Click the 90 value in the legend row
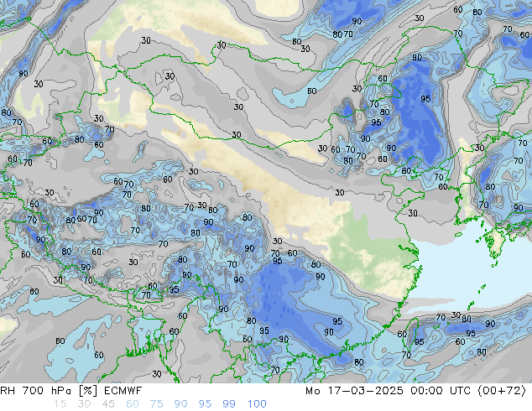This screenshot has height=411, width=532. (x=180, y=404)
